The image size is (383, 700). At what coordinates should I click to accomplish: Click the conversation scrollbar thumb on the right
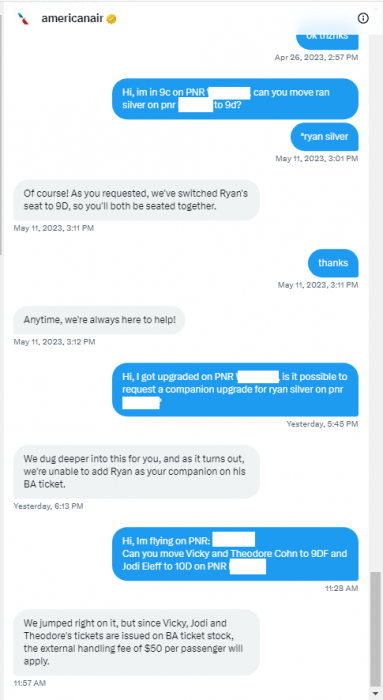click(376, 628)
